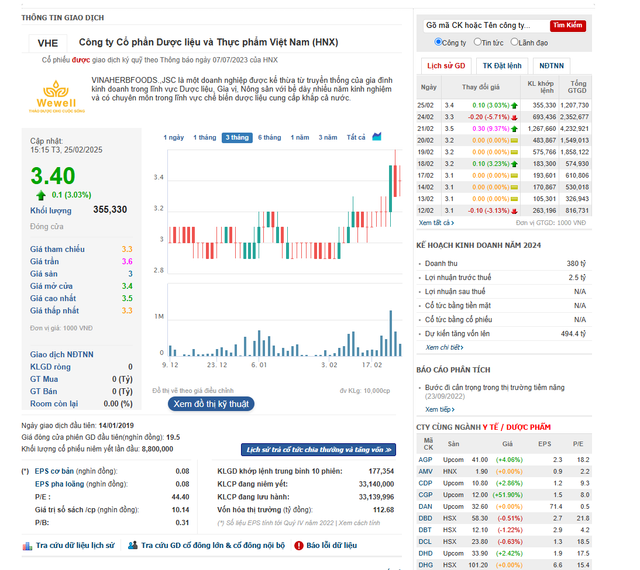
Task: Select the Lãnh đạo radio option
Action: tap(514, 42)
